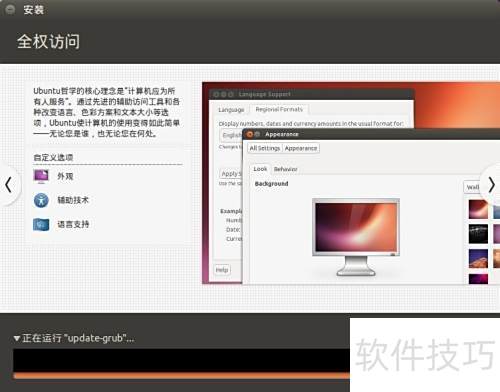
Task: Click the purple 外观 appearance icon
Action: click(x=41, y=177)
